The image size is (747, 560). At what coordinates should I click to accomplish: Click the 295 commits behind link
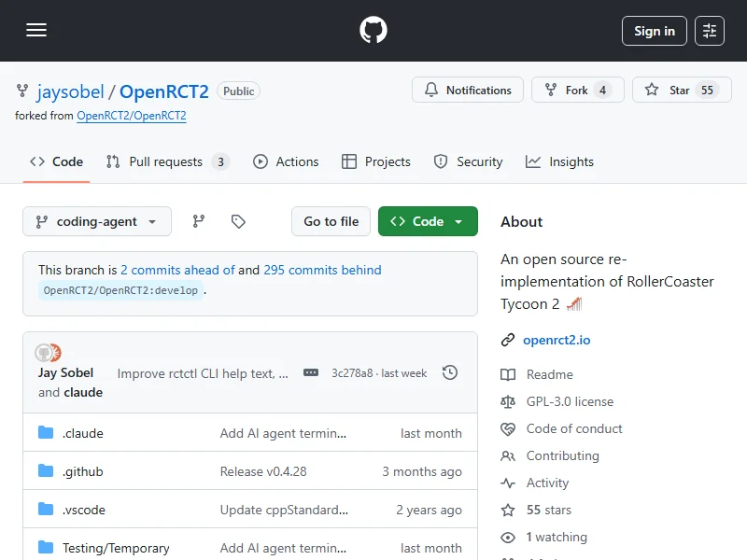[x=322, y=270]
